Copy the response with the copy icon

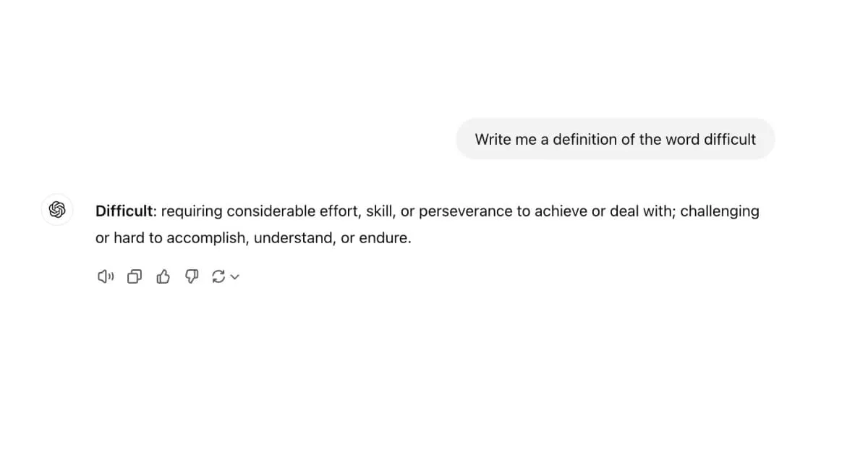point(135,276)
